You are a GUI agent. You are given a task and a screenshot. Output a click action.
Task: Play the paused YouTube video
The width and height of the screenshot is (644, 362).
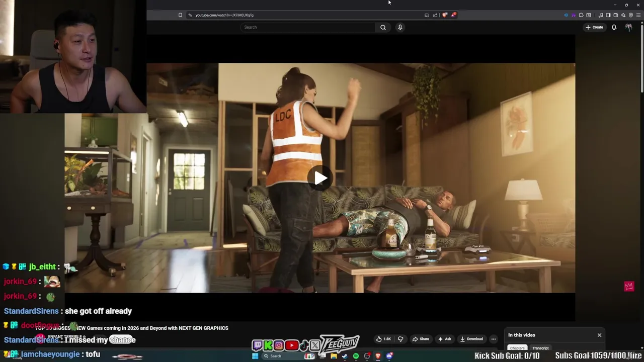point(320,178)
